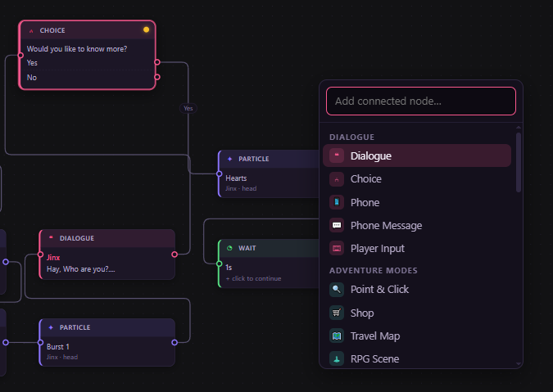Screen dimensions: 553x392
Task: Click the RPG Scene icon
Action: tap(337, 359)
